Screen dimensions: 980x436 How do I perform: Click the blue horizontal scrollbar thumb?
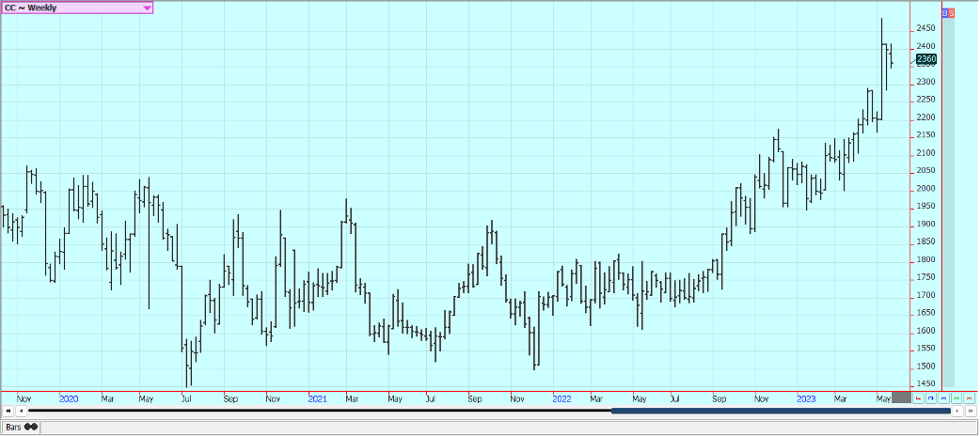click(780, 411)
